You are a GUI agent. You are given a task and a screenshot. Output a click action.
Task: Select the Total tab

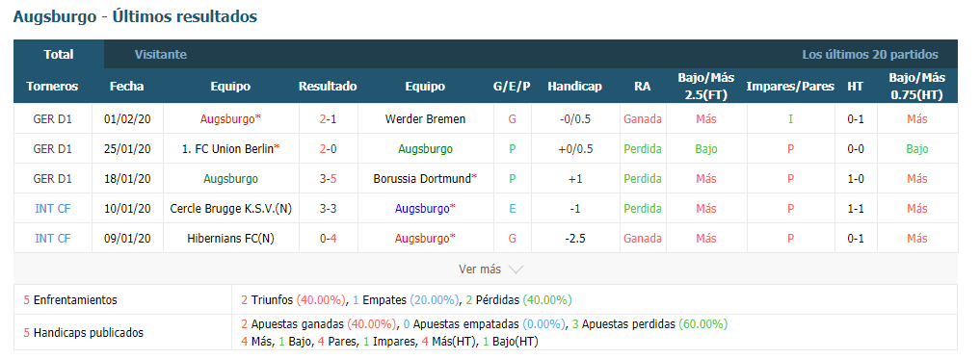pyautogui.click(x=59, y=54)
